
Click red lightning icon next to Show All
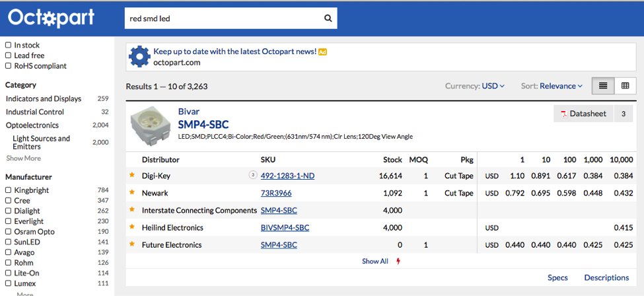398,261
